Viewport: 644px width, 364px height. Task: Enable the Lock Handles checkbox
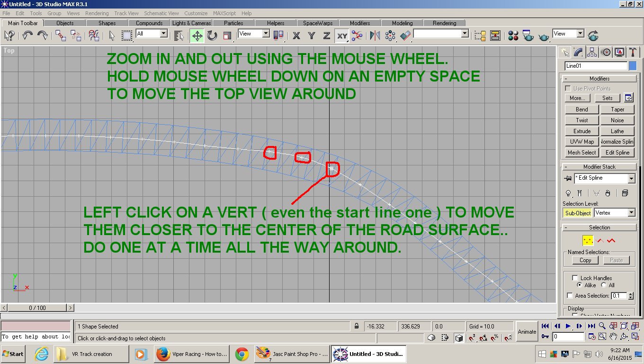pos(575,278)
